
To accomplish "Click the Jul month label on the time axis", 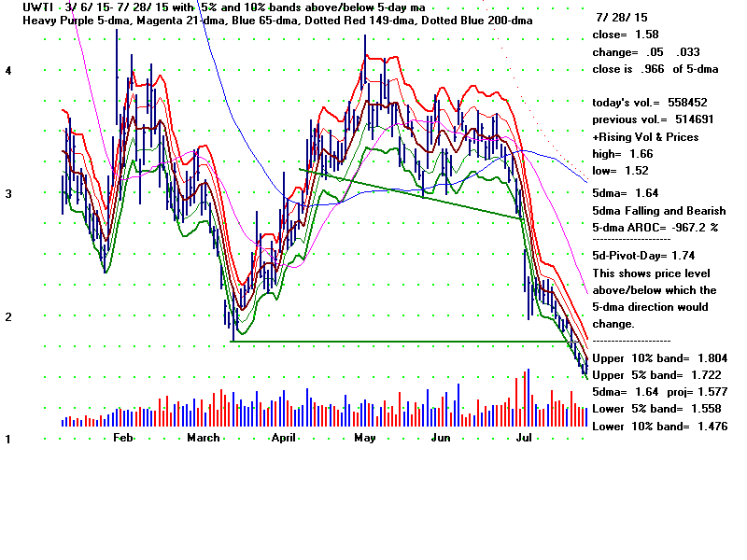I will 525,438.
